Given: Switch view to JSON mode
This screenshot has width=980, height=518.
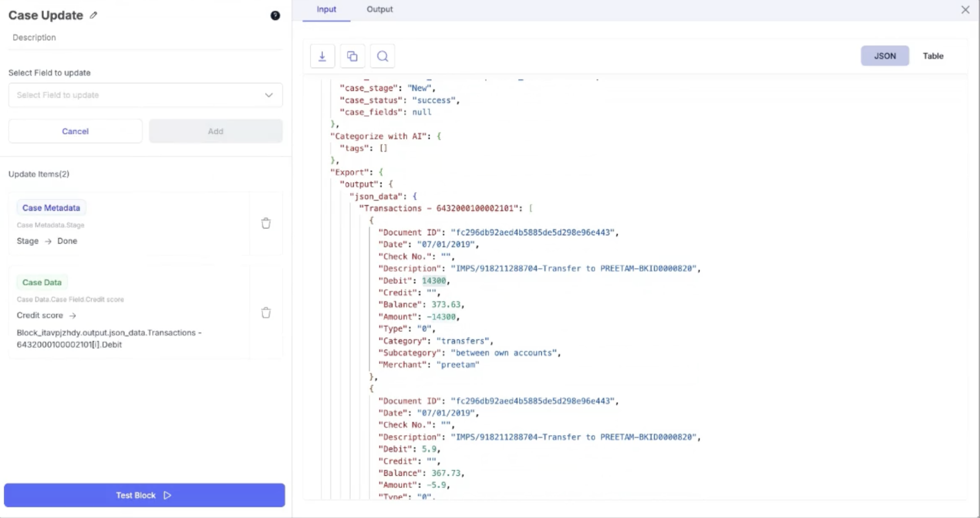Looking at the screenshot, I should click(885, 56).
